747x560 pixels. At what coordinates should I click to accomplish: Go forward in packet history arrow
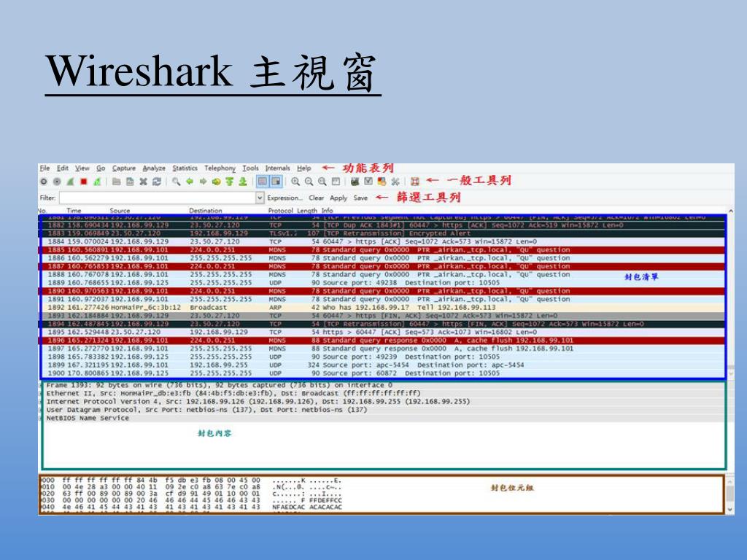pyautogui.click(x=203, y=182)
